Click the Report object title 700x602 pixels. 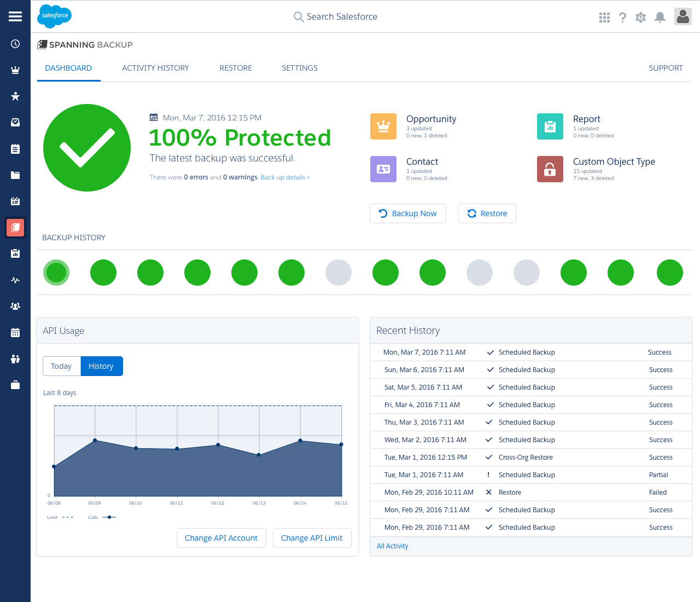586,119
